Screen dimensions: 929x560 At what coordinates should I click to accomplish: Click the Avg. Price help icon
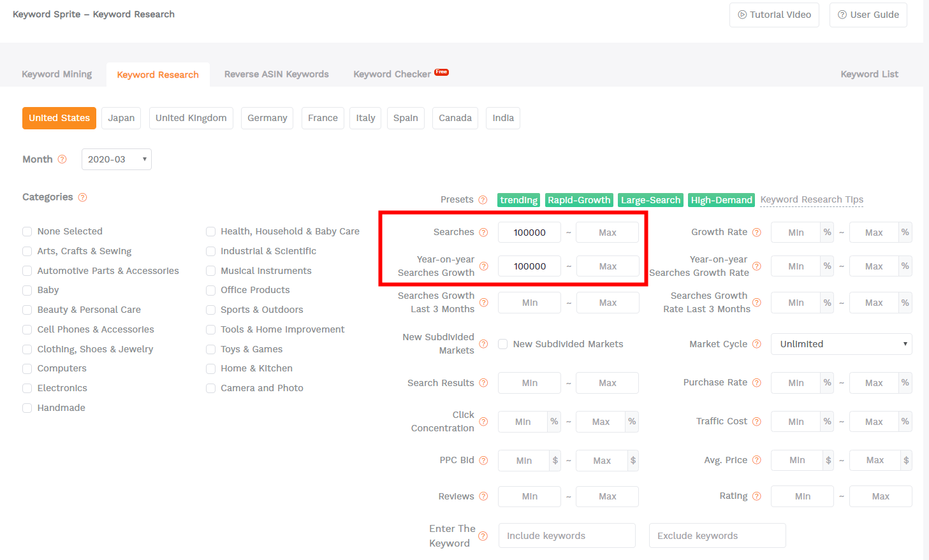click(756, 460)
